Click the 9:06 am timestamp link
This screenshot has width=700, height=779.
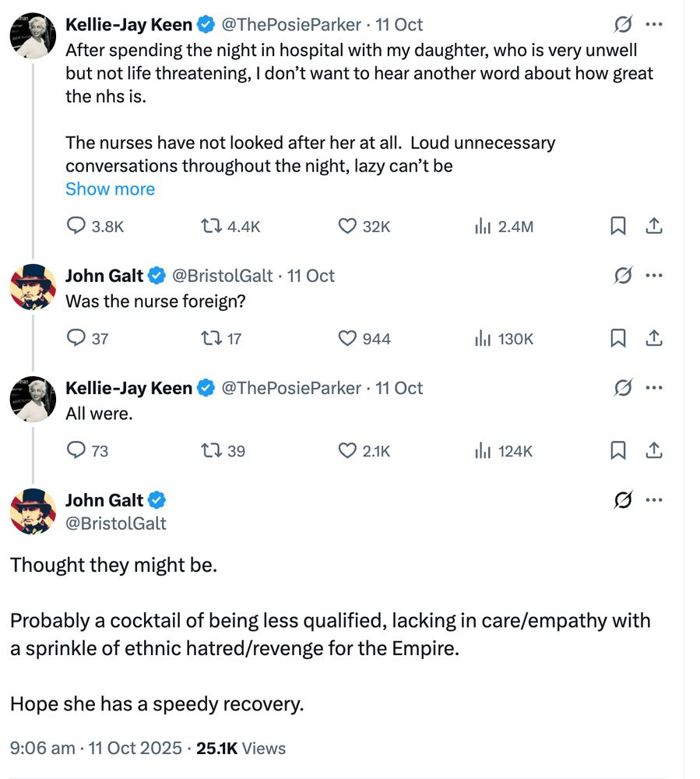point(43,749)
